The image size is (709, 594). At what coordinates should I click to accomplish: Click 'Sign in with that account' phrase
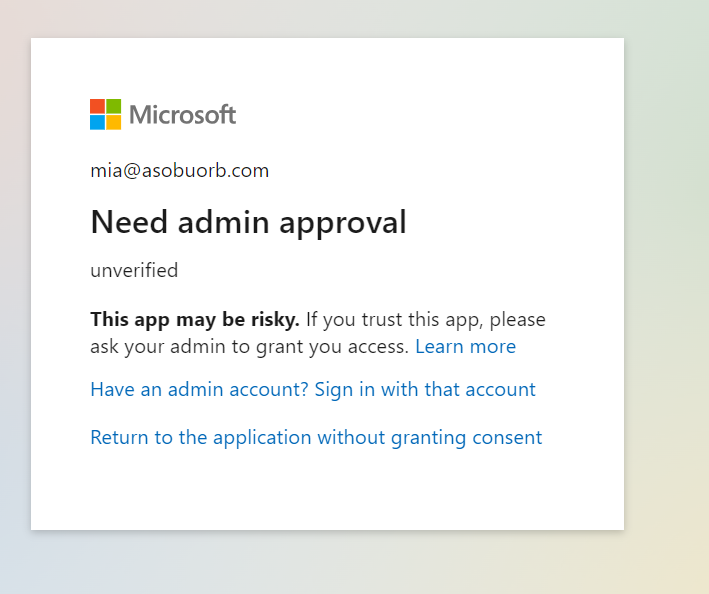(x=425, y=389)
